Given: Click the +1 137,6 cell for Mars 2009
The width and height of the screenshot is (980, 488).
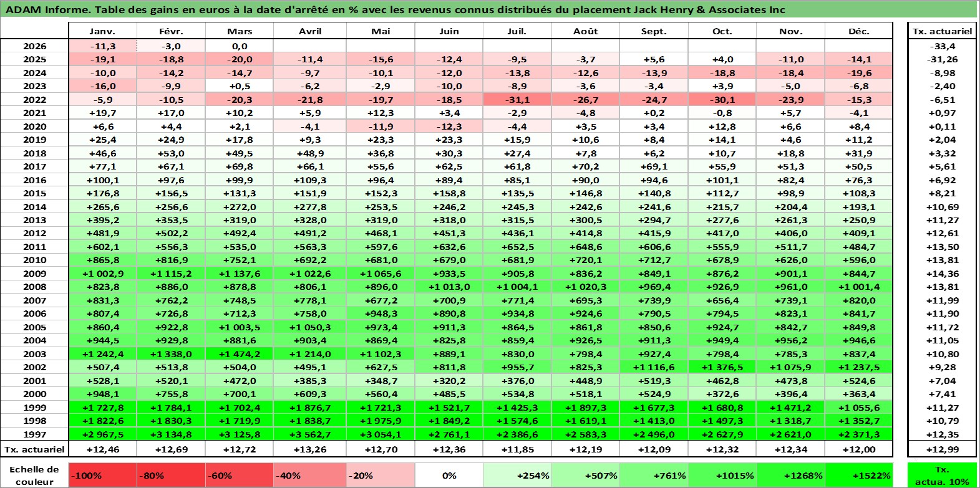Looking at the screenshot, I should (x=240, y=274).
